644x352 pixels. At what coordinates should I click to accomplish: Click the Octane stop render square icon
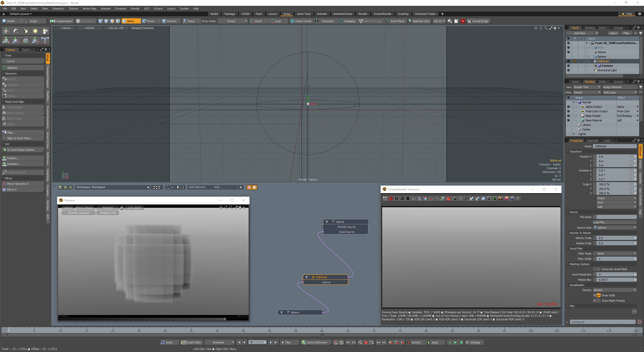click(408, 199)
